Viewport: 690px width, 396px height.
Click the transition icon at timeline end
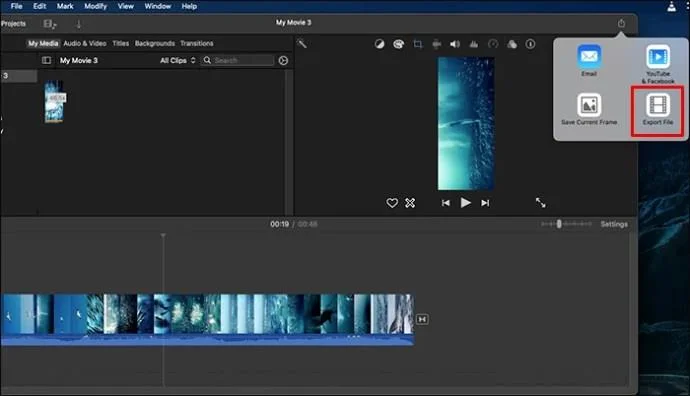(422, 319)
